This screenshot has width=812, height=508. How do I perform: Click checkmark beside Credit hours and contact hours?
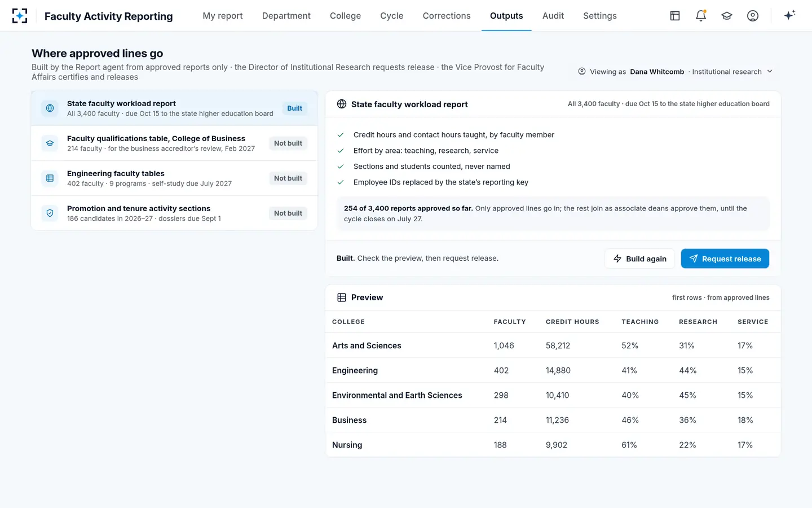pyautogui.click(x=341, y=135)
